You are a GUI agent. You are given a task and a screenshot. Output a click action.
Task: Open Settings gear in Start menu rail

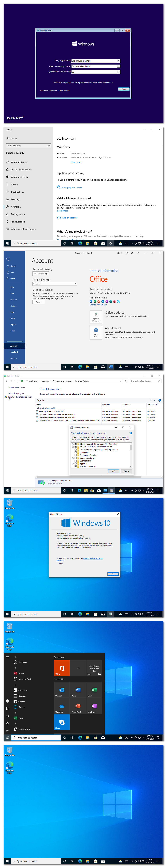click(x=7, y=723)
